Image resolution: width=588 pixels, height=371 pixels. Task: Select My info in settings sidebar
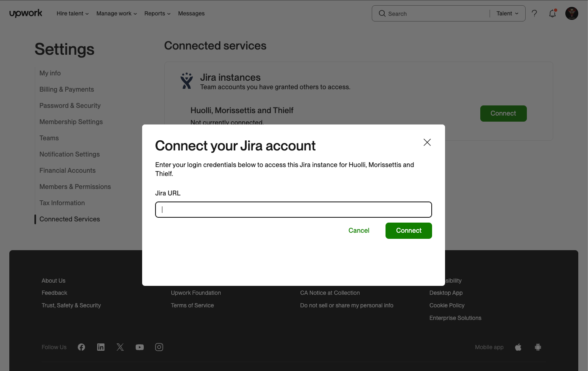coord(50,73)
